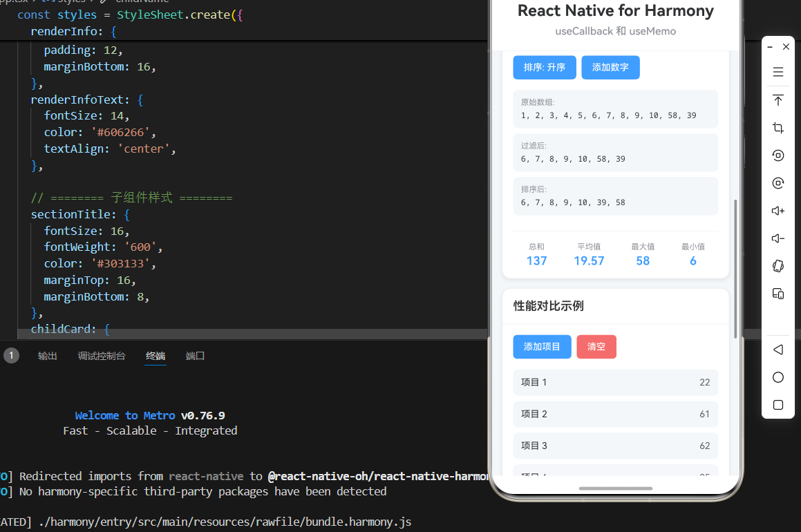
Task: Switch to the 调试控制台 panel tab
Action: 101,356
